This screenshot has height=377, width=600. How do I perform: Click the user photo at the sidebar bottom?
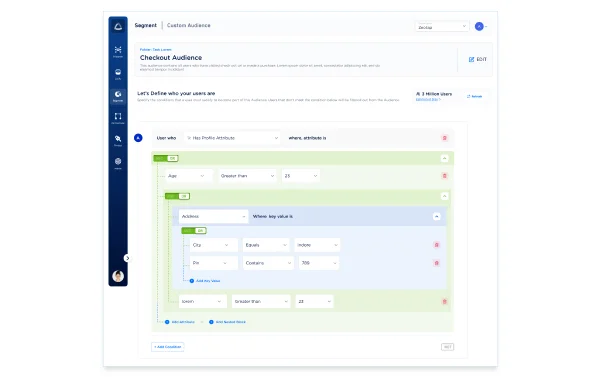click(x=118, y=276)
